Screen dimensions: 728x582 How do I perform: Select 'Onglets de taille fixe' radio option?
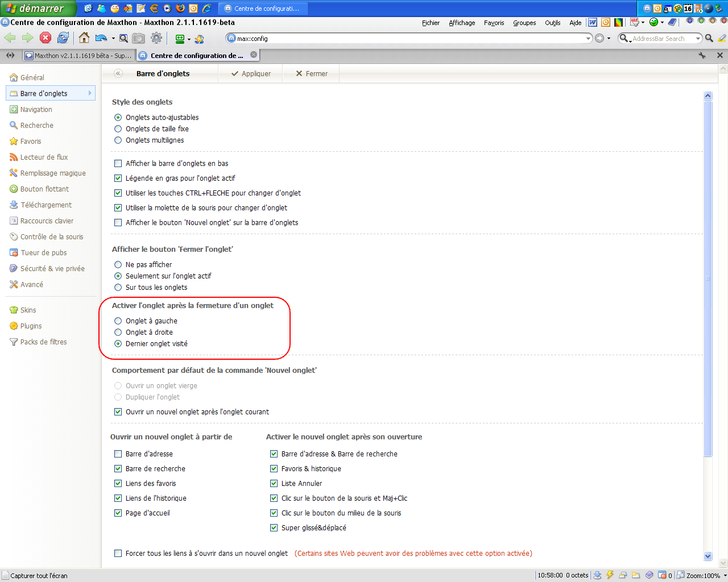[x=118, y=129]
